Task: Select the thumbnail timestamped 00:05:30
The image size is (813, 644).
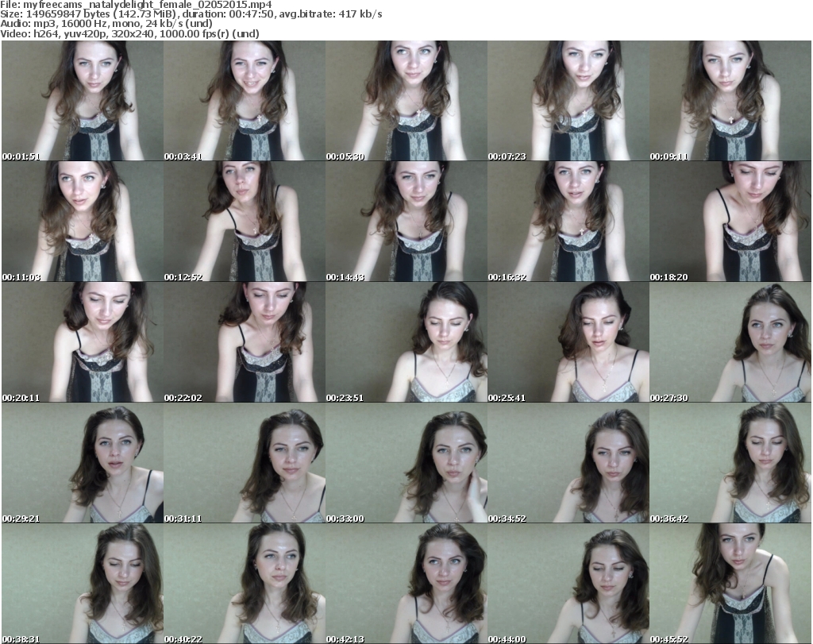Action: tap(406, 101)
